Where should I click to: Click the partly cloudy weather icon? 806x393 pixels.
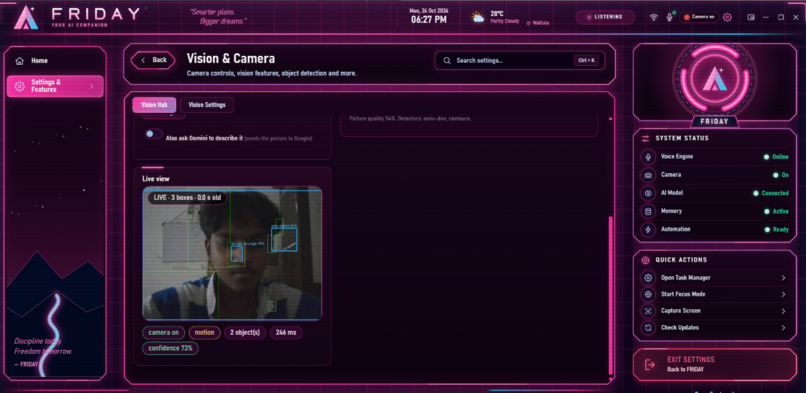click(478, 18)
